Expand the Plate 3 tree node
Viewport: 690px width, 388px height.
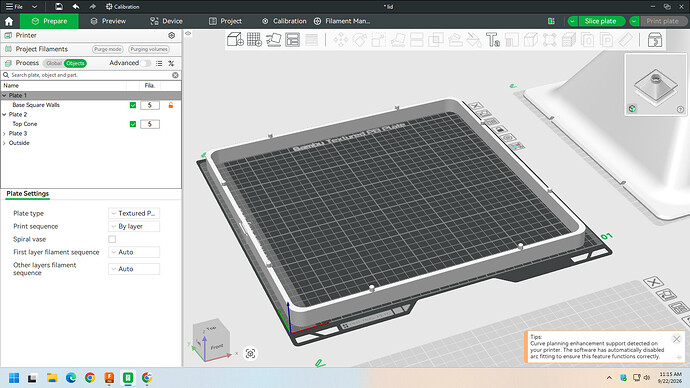tap(4, 133)
